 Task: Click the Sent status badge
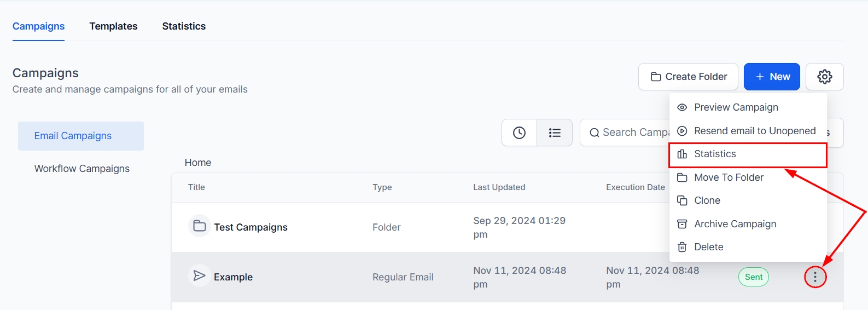pos(753,277)
